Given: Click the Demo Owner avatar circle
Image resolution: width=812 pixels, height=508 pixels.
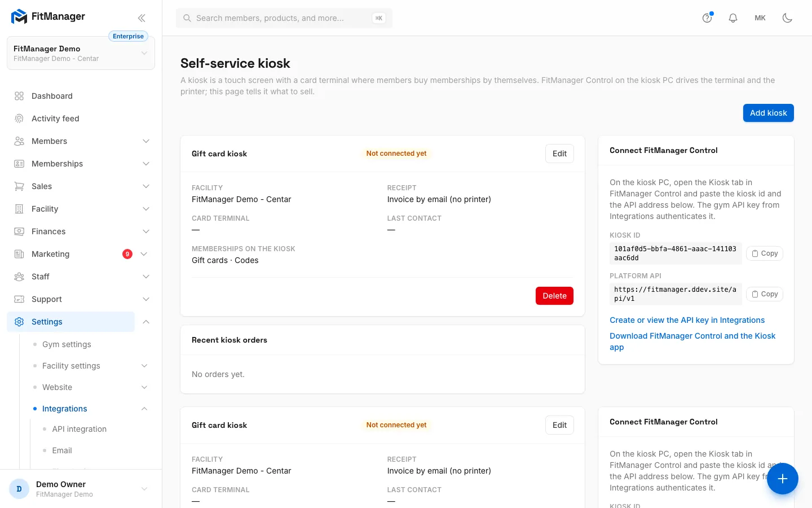Looking at the screenshot, I should point(19,489).
